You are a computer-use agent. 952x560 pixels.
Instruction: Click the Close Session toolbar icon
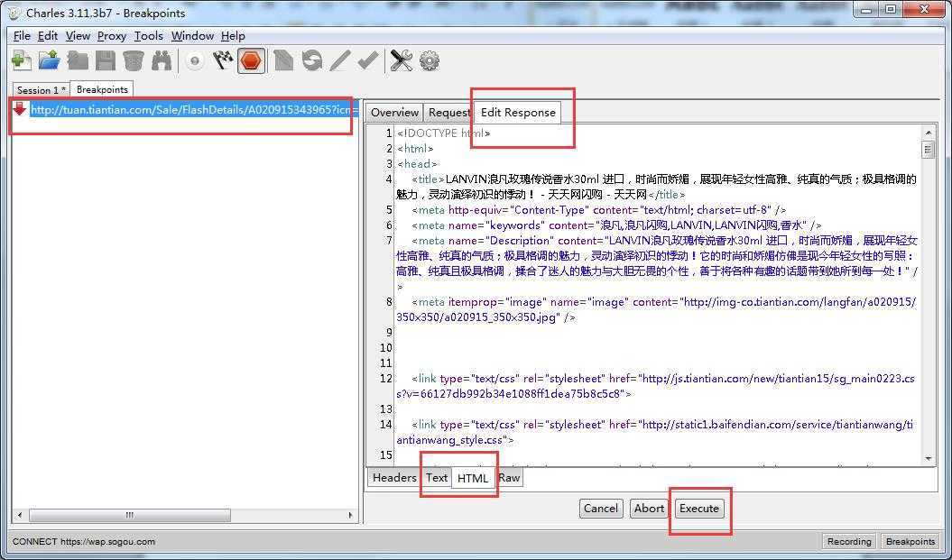[78, 60]
